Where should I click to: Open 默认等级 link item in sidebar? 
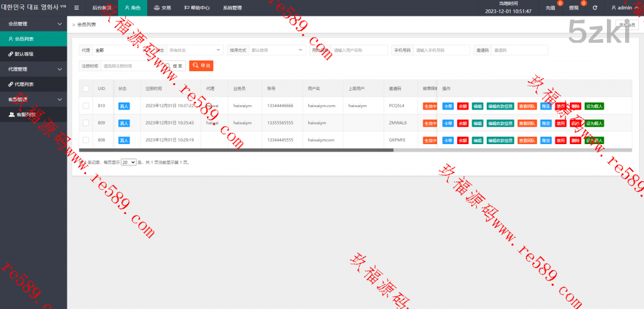point(25,54)
